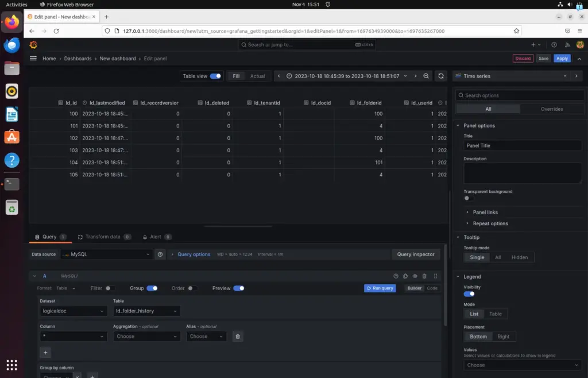Image resolution: width=588 pixels, height=378 pixels.
Task: Enable the Filter toggle
Action: (x=110, y=288)
